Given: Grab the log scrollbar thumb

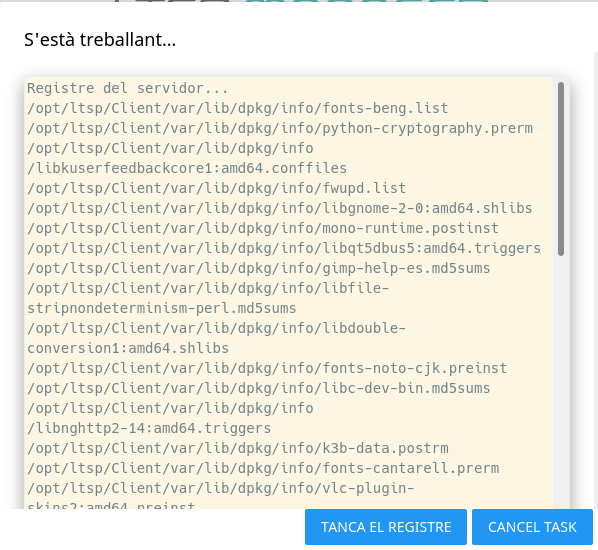Looking at the screenshot, I should (x=561, y=169).
